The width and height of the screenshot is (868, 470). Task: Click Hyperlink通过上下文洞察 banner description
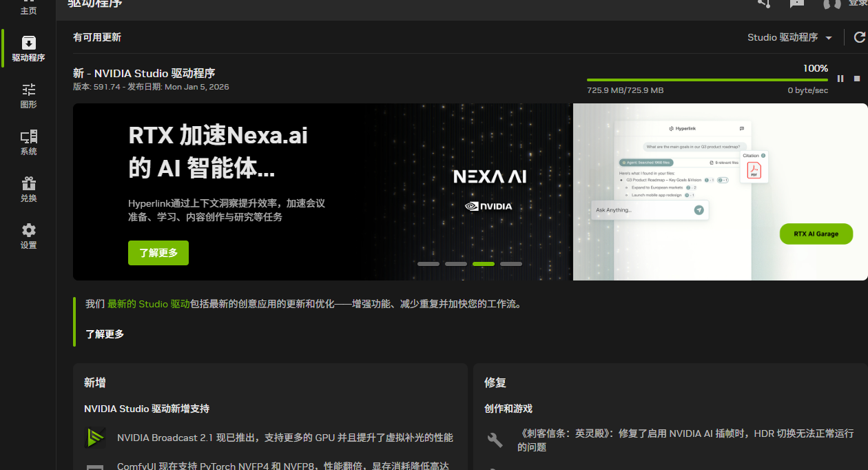pos(227,210)
